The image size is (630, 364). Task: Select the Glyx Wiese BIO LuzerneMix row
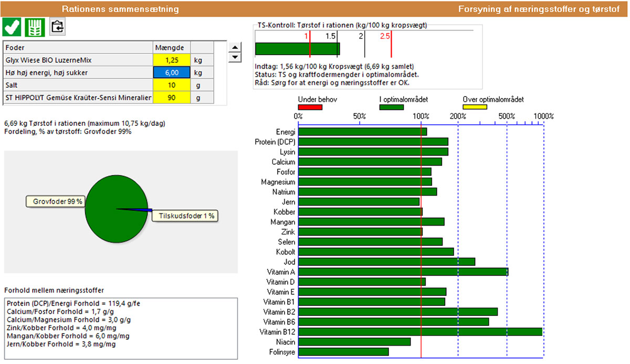78,60
